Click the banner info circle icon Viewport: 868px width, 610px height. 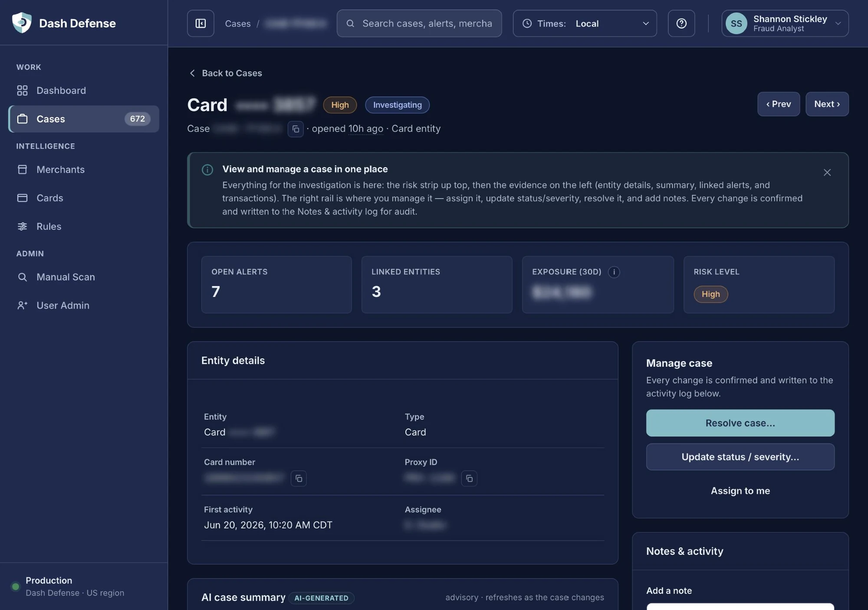click(207, 170)
